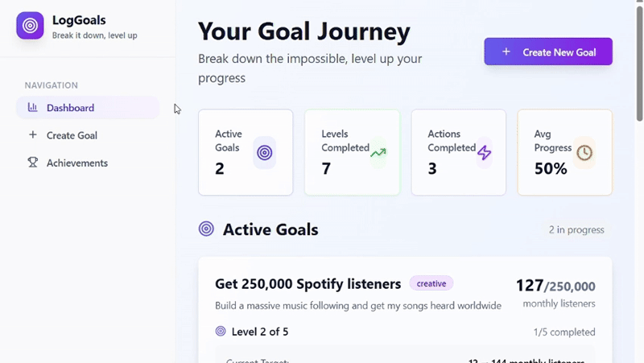This screenshot has height=363, width=644.
Task: Go to Create Goal in sidebar
Action: tap(72, 135)
